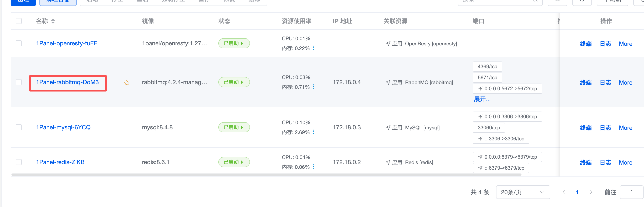This screenshot has width=644, height=207.
Task: Open 终端 for the redis container
Action: pos(585,162)
